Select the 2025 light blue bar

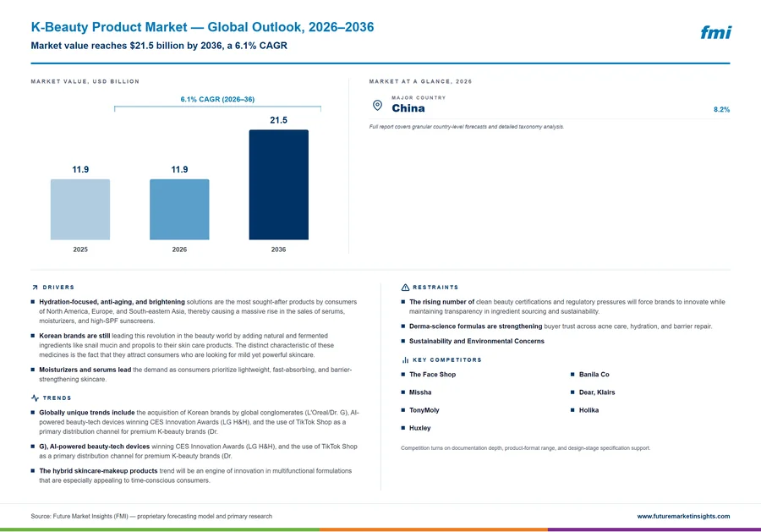[80, 209]
